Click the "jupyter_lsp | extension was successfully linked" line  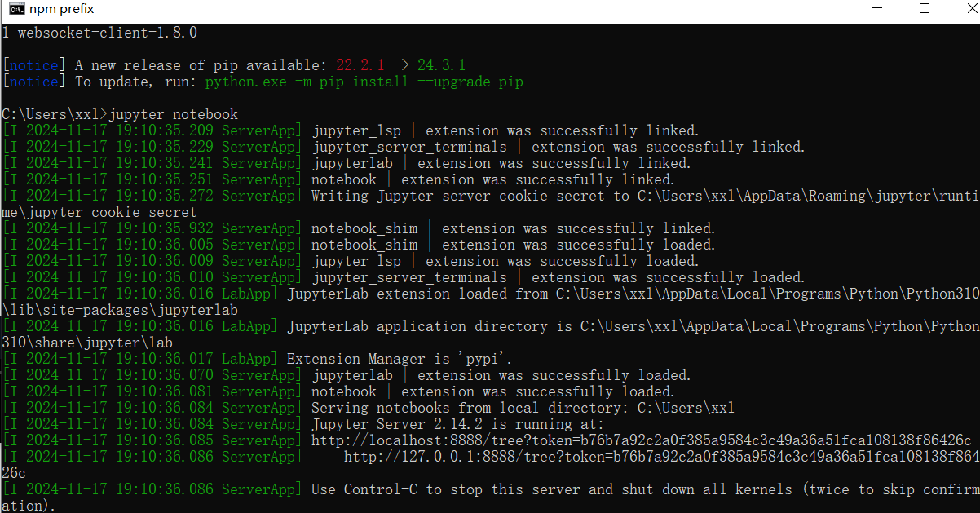pos(351,130)
